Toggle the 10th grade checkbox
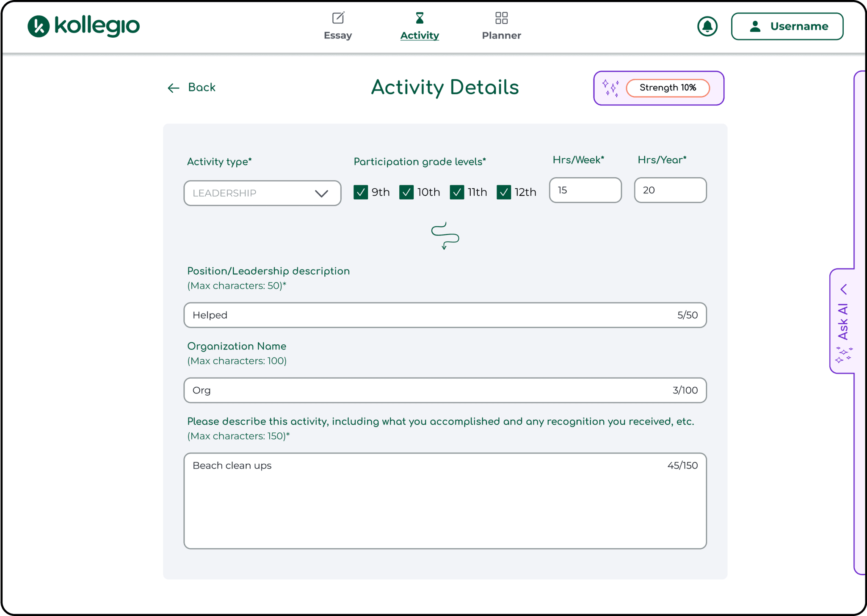Viewport: 867px width, 616px height. [x=406, y=192]
